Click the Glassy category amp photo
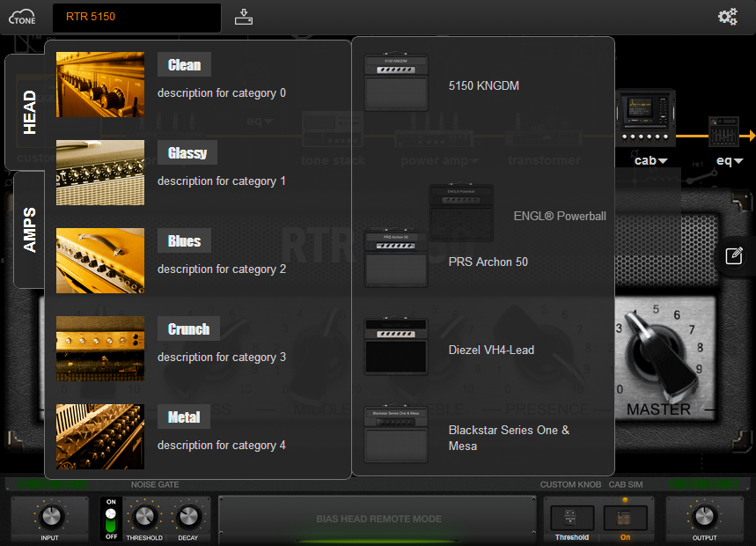The width and height of the screenshot is (756, 546). coord(100,173)
